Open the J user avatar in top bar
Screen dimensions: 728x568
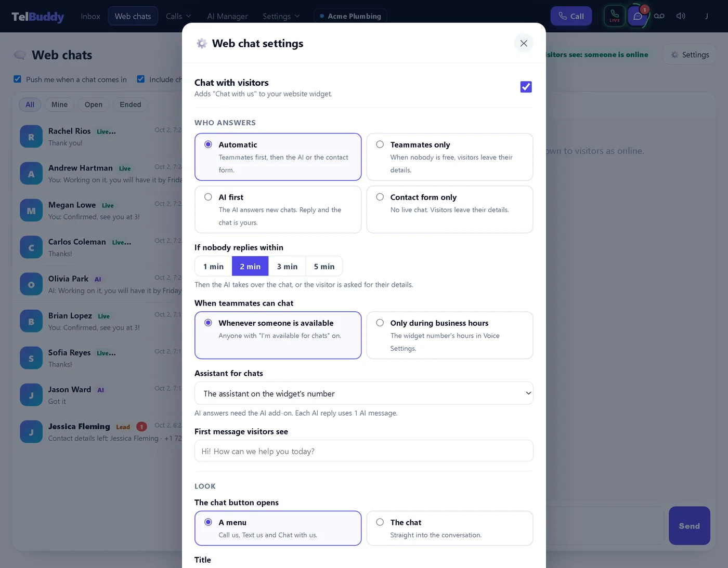click(x=706, y=16)
